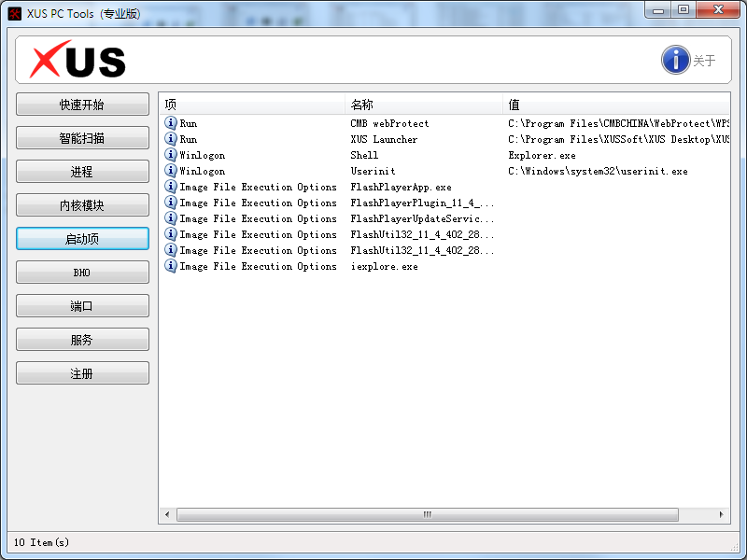Select the 启动项 startup items section
This screenshot has width=747, height=560.
[82, 239]
